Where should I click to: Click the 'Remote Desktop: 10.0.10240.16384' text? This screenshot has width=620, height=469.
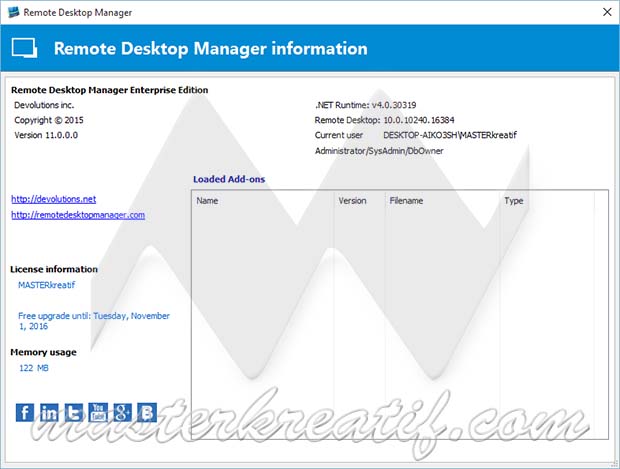pyautogui.click(x=384, y=120)
